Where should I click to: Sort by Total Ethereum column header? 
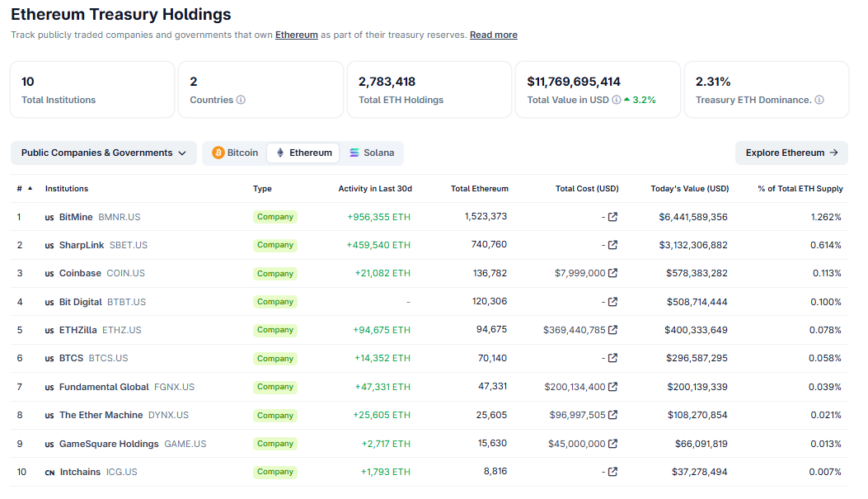(480, 189)
